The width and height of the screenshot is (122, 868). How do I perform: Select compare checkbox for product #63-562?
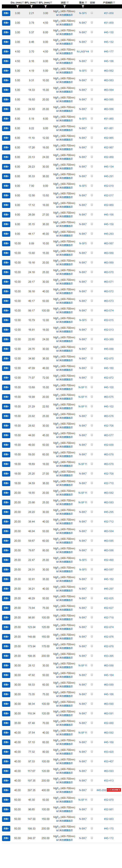[x=92, y=70]
